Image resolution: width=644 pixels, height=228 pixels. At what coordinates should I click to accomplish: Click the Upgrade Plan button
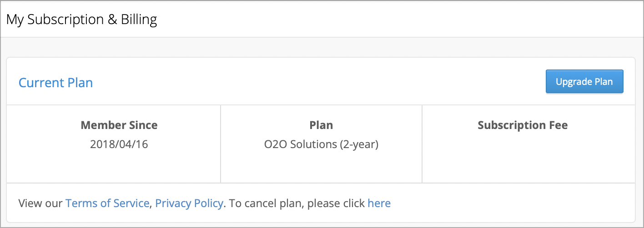pos(584,82)
